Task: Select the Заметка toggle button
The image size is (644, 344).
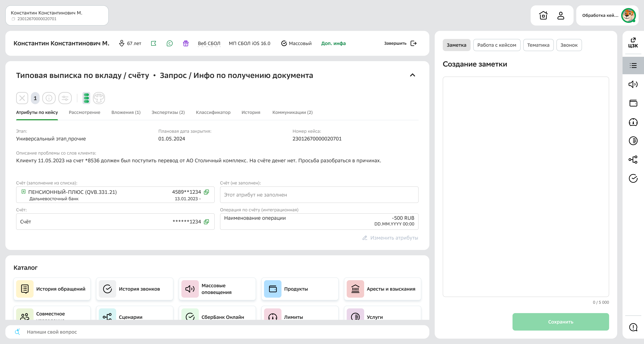Action: (456, 45)
